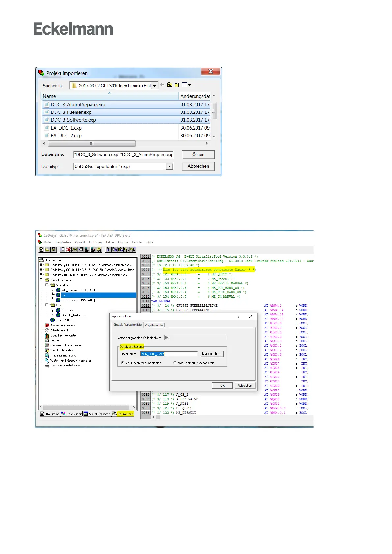
Task: Click the Copy toolbar icon in CoDeSys
Action: (x=114, y=250)
